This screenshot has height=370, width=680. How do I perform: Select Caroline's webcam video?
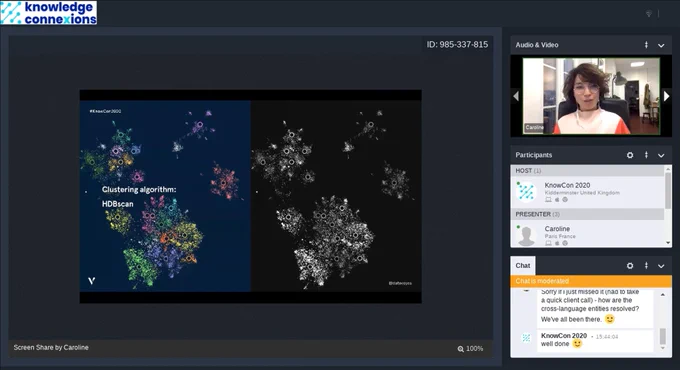click(x=591, y=96)
